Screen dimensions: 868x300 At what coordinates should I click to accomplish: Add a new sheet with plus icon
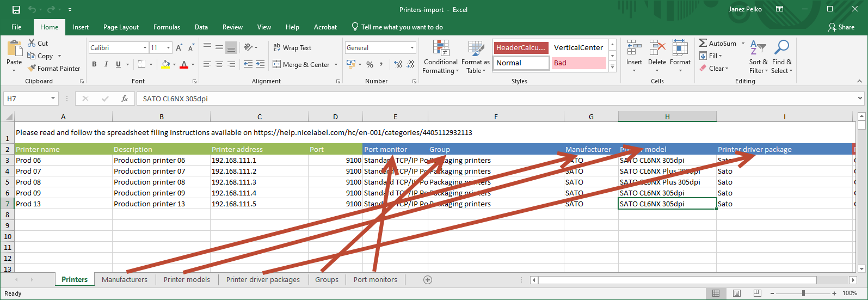click(428, 280)
